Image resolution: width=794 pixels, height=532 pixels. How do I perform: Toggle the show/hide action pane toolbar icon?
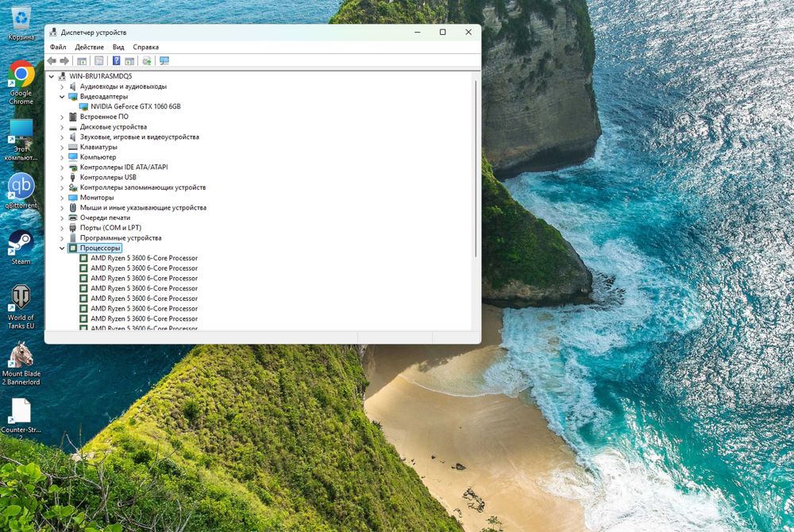coord(129,60)
